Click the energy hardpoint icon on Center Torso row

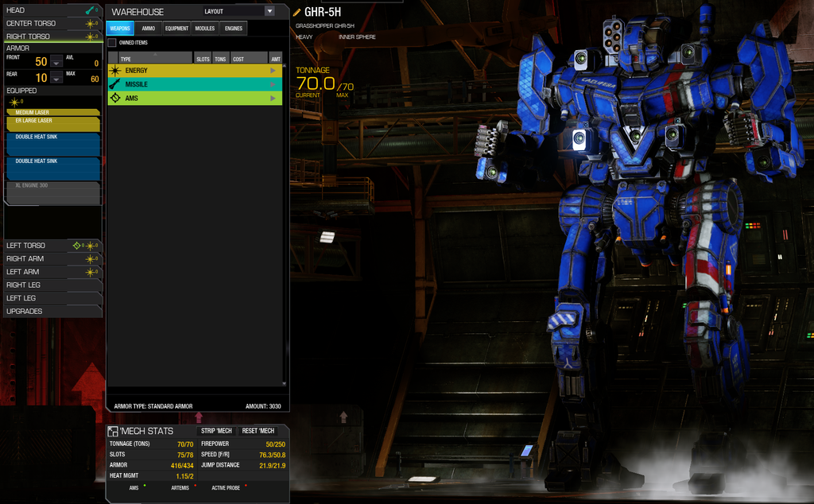(x=91, y=23)
